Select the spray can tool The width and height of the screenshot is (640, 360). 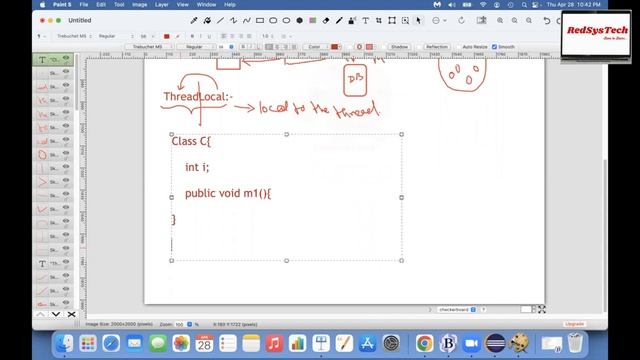coord(352,20)
